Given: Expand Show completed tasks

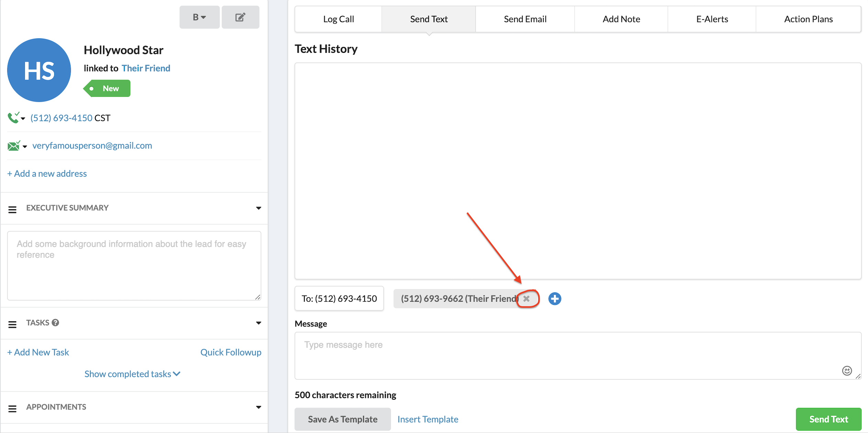Looking at the screenshot, I should pos(132,374).
